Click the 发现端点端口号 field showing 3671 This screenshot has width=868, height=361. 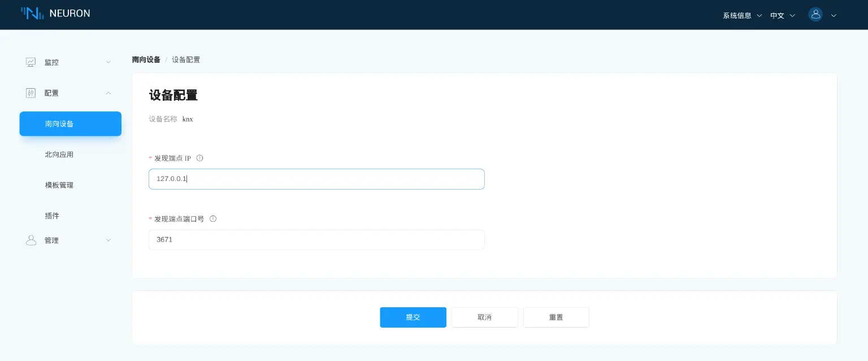click(316, 240)
